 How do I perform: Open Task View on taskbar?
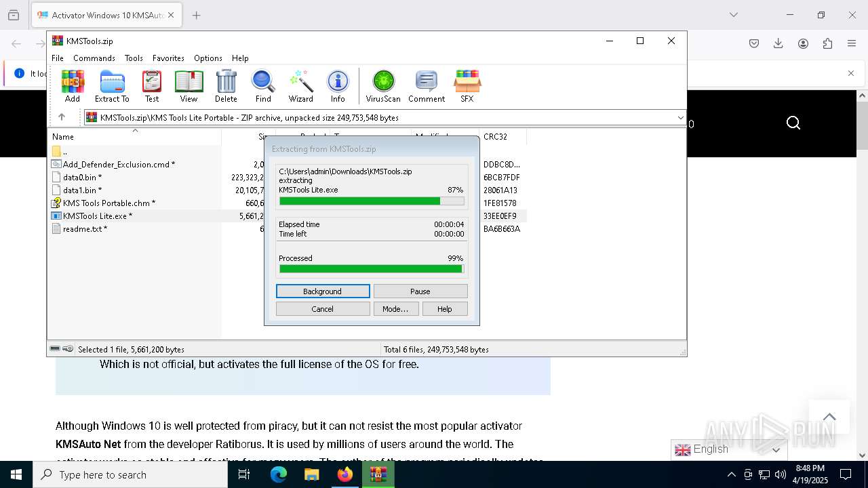click(244, 474)
